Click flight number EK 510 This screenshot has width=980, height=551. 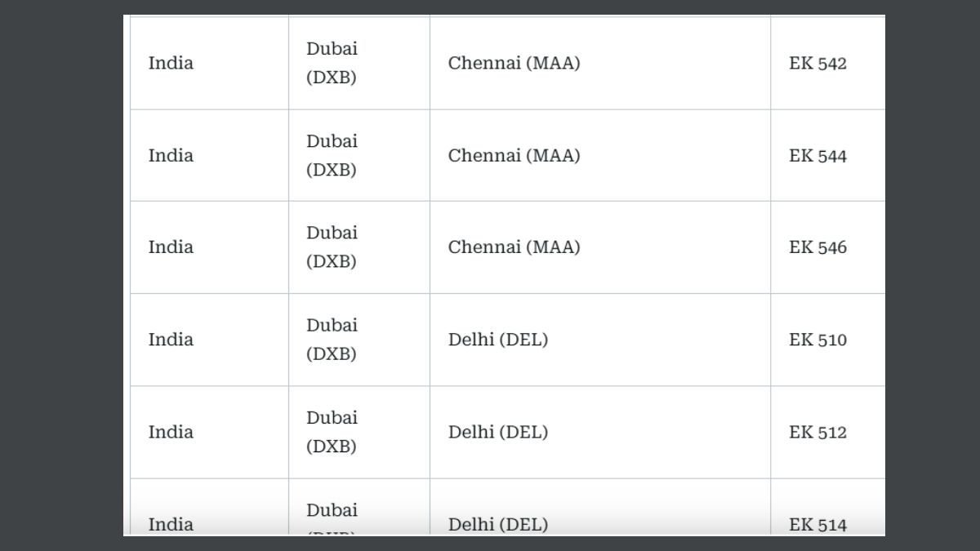[x=817, y=340]
